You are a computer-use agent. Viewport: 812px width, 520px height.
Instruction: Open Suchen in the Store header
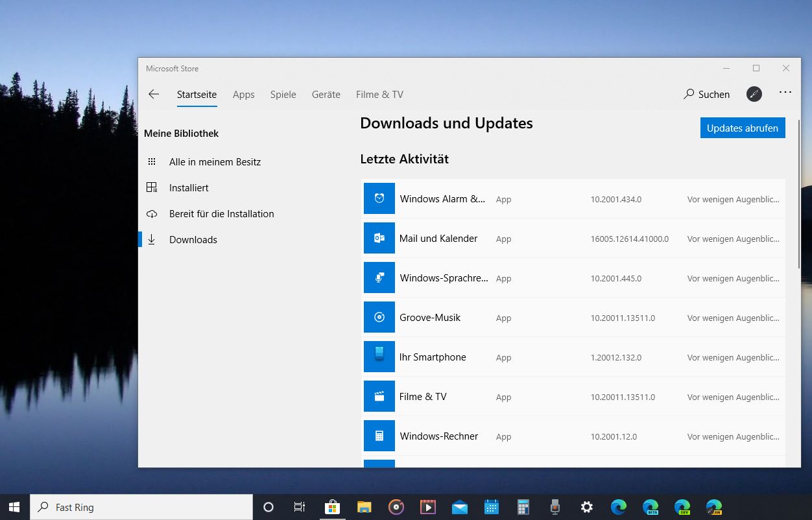pyautogui.click(x=707, y=95)
